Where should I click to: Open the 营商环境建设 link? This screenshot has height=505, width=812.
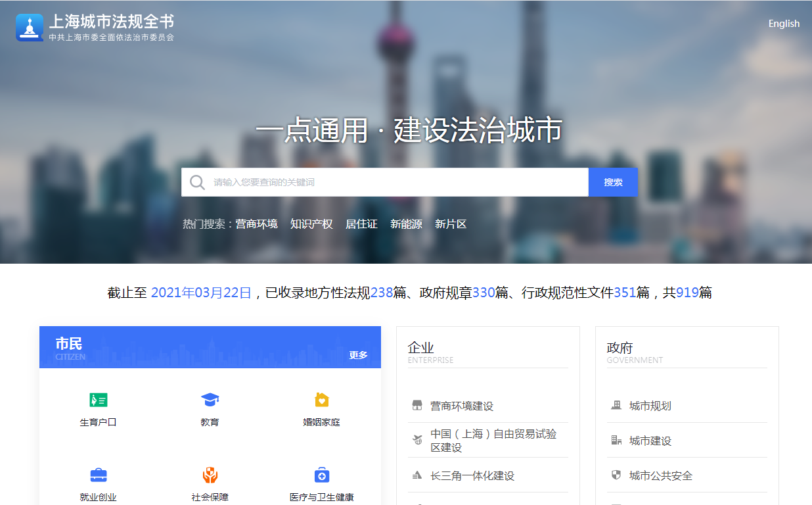click(x=462, y=406)
